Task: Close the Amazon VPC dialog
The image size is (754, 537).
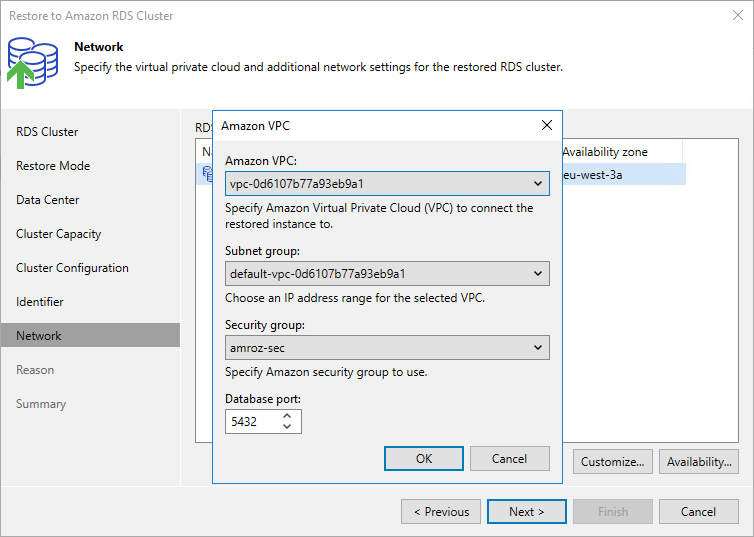Action: point(546,125)
